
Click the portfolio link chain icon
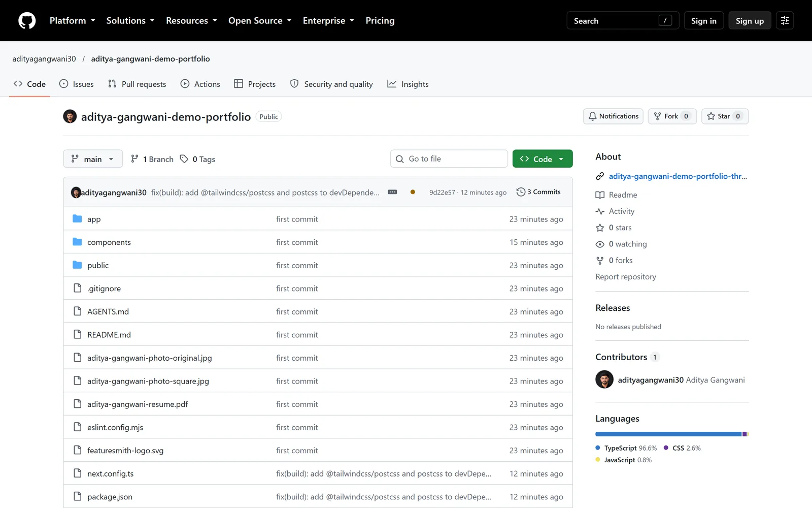tap(600, 176)
